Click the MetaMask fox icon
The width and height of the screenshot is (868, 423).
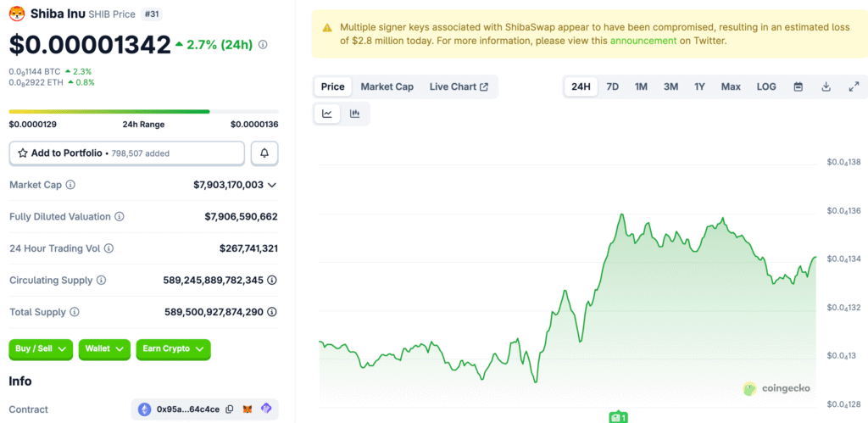[x=248, y=409]
